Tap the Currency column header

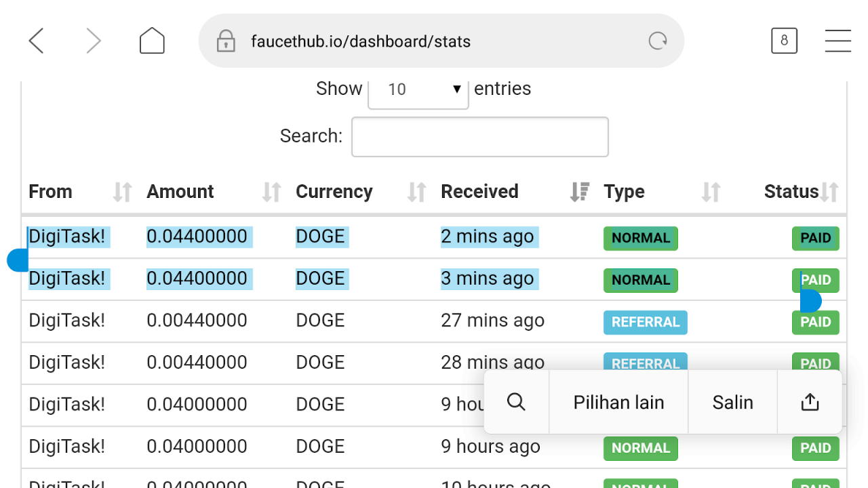(334, 192)
